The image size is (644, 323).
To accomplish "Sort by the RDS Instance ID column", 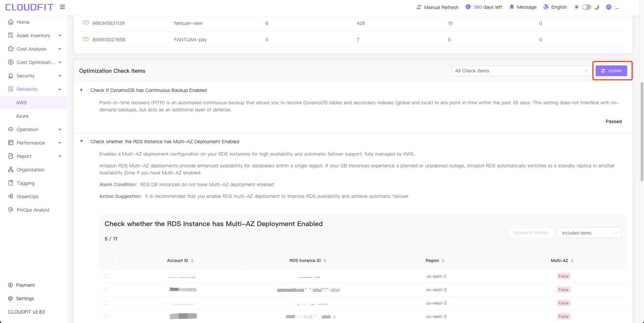I will (x=325, y=261).
